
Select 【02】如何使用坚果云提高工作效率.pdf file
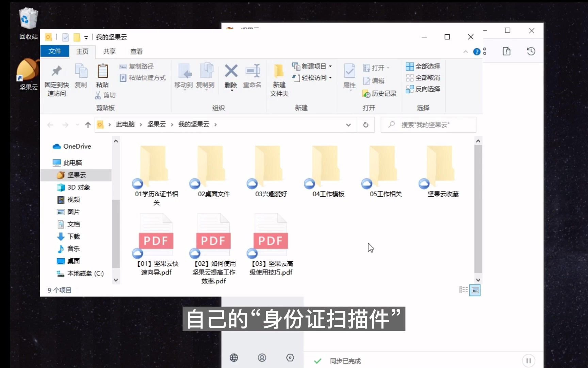[213, 249]
